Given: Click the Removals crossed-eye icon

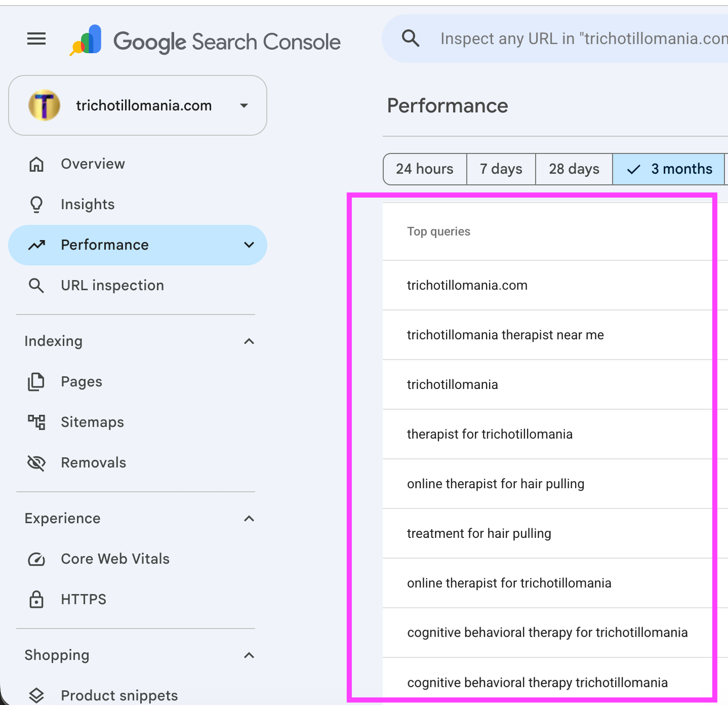Looking at the screenshot, I should coord(36,463).
